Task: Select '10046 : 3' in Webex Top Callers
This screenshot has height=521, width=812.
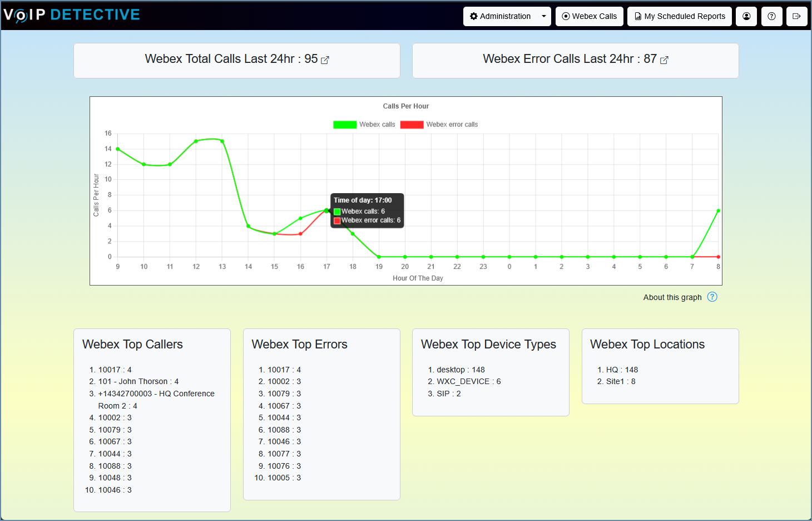Action: (115, 490)
